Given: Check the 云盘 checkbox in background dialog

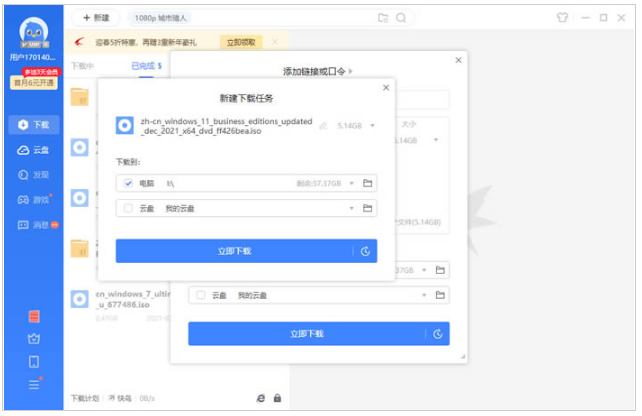Looking at the screenshot, I should pyautogui.click(x=200, y=296).
